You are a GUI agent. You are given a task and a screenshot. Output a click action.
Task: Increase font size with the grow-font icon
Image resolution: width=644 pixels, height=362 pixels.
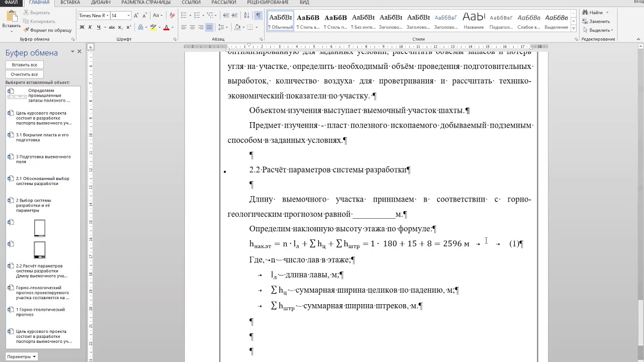click(136, 16)
